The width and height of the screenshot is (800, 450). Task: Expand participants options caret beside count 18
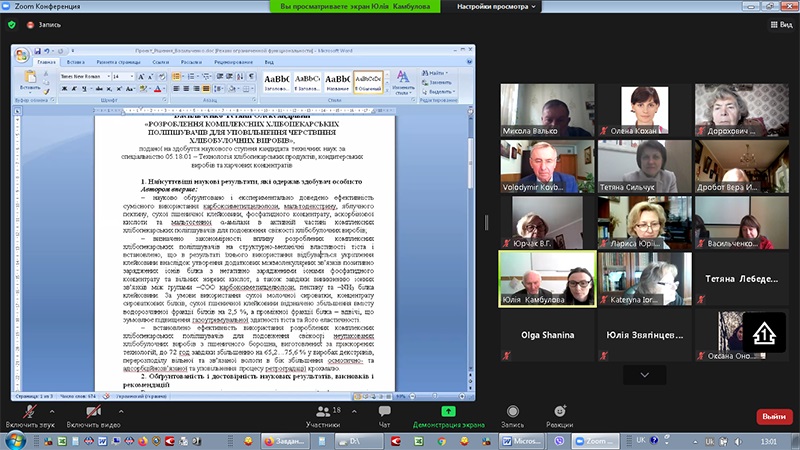pyautogui.click(x=354, y=411)
